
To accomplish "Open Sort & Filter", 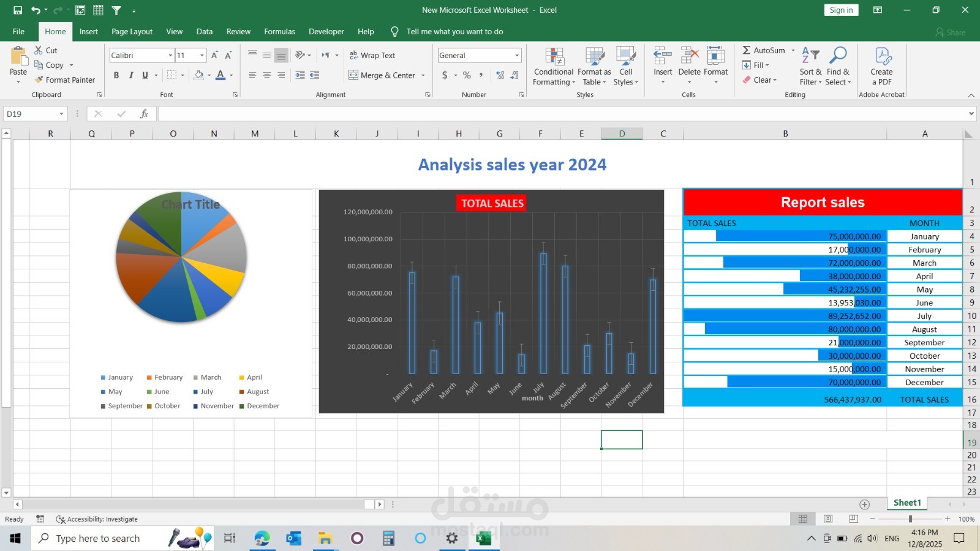I will pos(810,66).
